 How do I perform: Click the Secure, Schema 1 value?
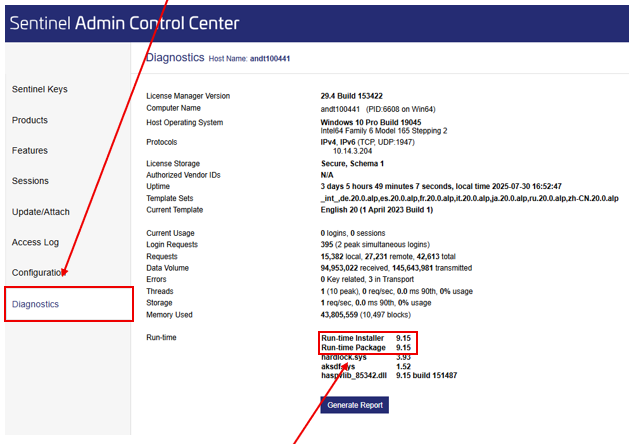[x=352, y=163]
